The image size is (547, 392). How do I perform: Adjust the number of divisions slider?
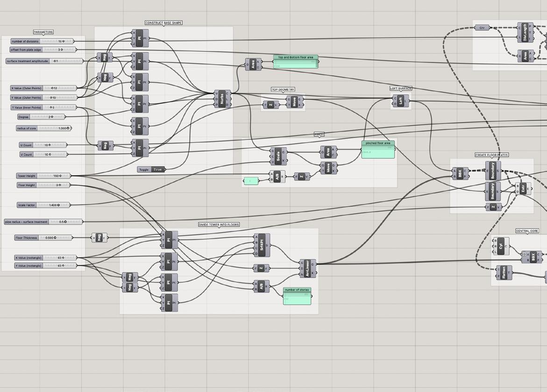coord(42,41)
